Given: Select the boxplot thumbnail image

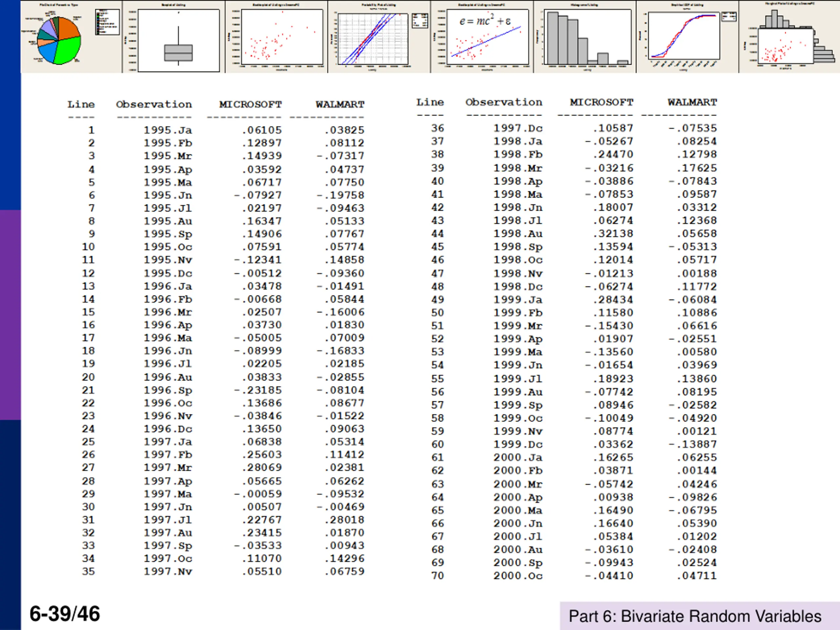Looking at the screenshot, I should [174, 36].
